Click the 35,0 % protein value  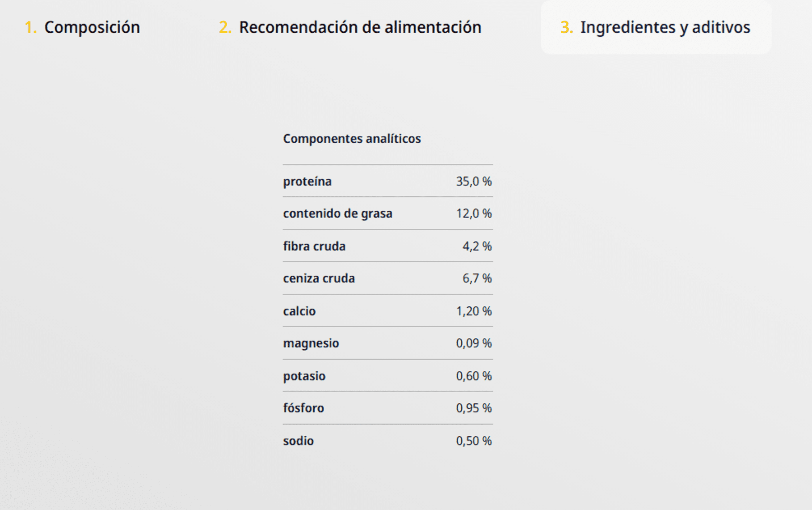[x=474, y=181]
